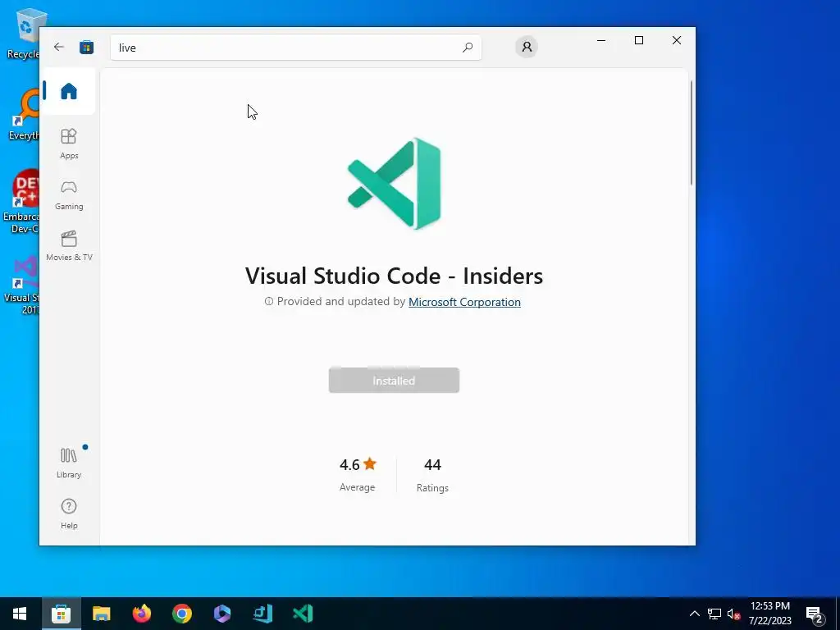Image resolution: width=840 pixels, height=630 pixels.
Task: Open the Help section
Action: coord(69,514)
